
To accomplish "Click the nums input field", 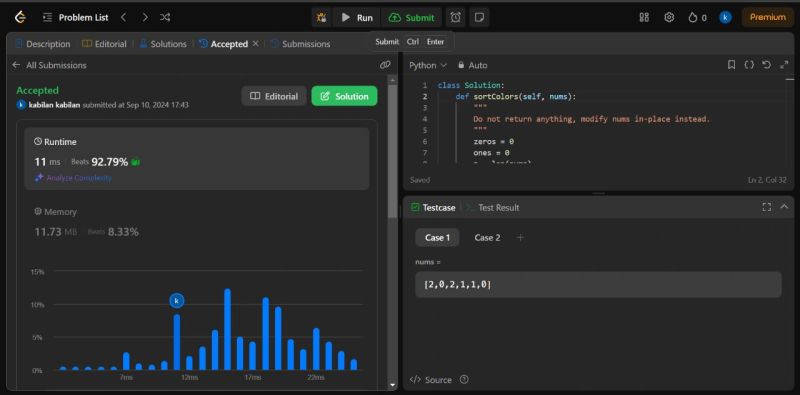I will (x=598, y=285).
